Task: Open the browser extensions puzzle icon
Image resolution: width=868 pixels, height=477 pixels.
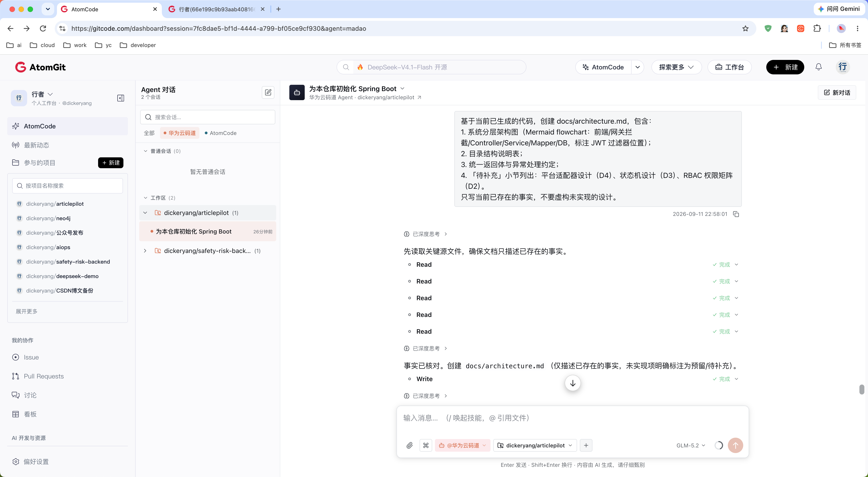Action: (x=817, y=29)
